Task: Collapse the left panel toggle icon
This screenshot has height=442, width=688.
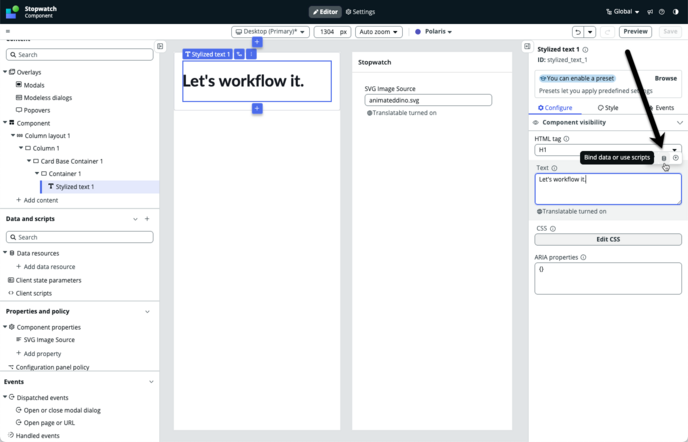Action: coord(160,46)
